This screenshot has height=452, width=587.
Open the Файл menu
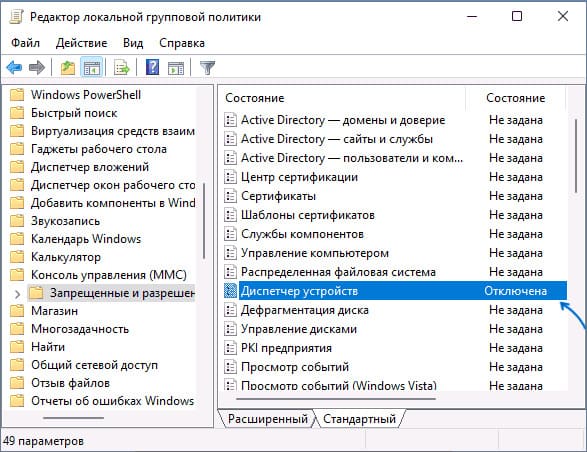(x=25, y=43)
